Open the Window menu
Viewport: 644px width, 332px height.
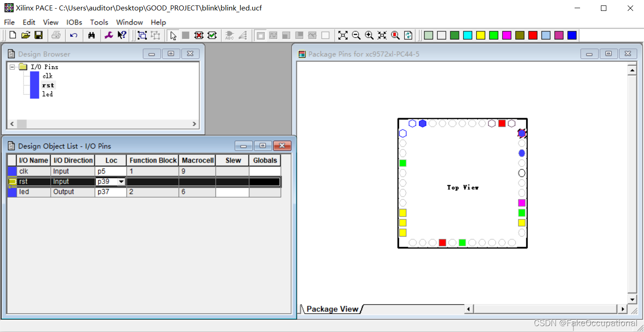coord(130,22)
